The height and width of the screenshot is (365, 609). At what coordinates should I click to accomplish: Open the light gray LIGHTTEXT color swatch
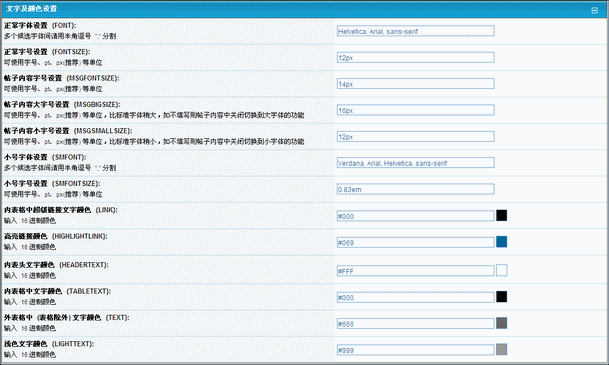(501, 349)
